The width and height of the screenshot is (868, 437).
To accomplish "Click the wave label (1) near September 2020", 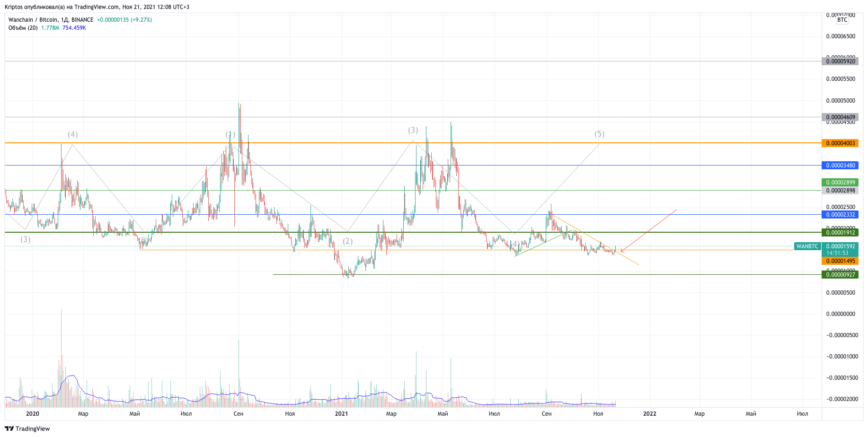I will pos(230,134).
